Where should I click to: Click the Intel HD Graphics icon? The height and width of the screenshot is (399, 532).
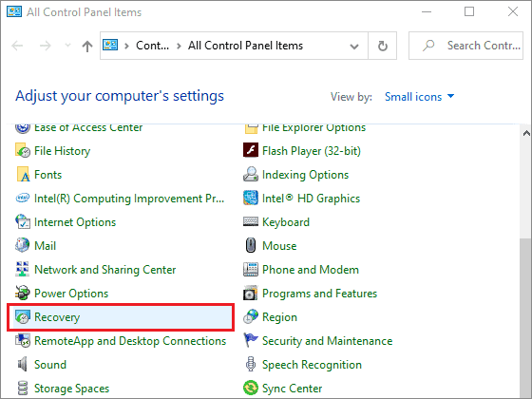[x=251, y=199]
